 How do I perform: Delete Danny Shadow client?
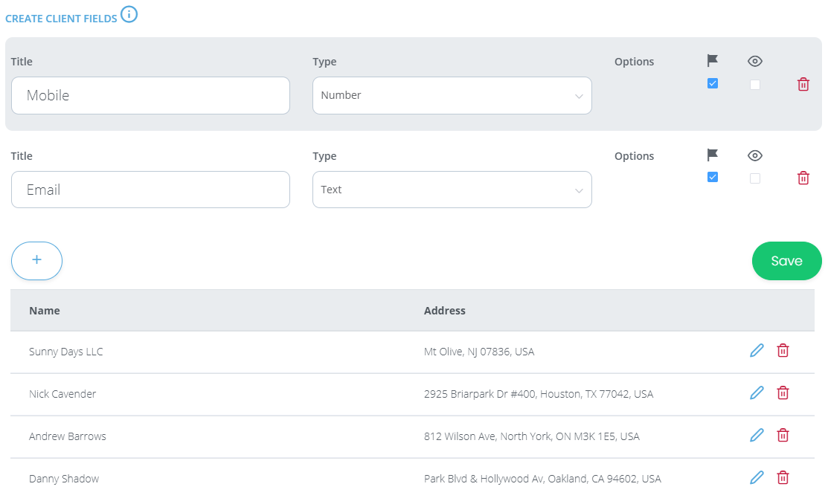pyautogui.click(x=783, y=478)
